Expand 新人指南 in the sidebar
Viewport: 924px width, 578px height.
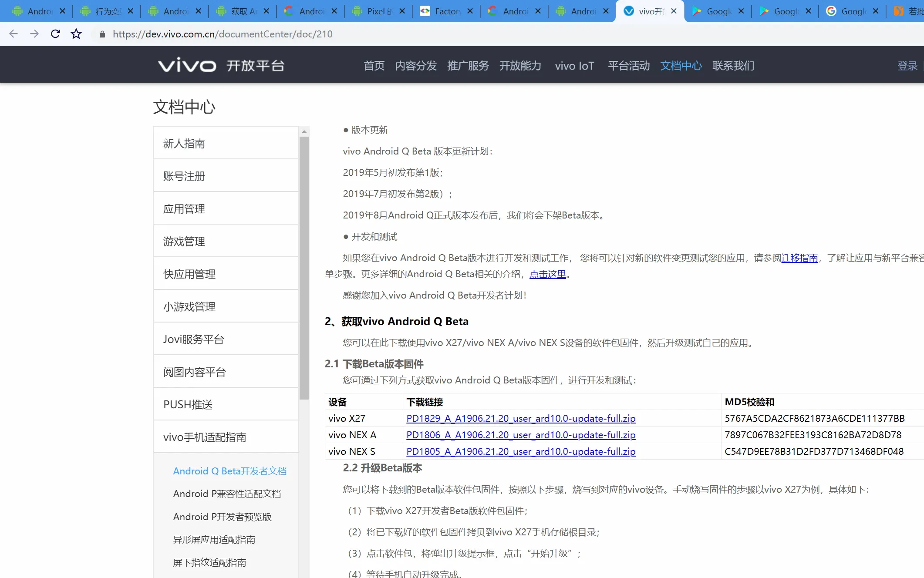(226, 143)
